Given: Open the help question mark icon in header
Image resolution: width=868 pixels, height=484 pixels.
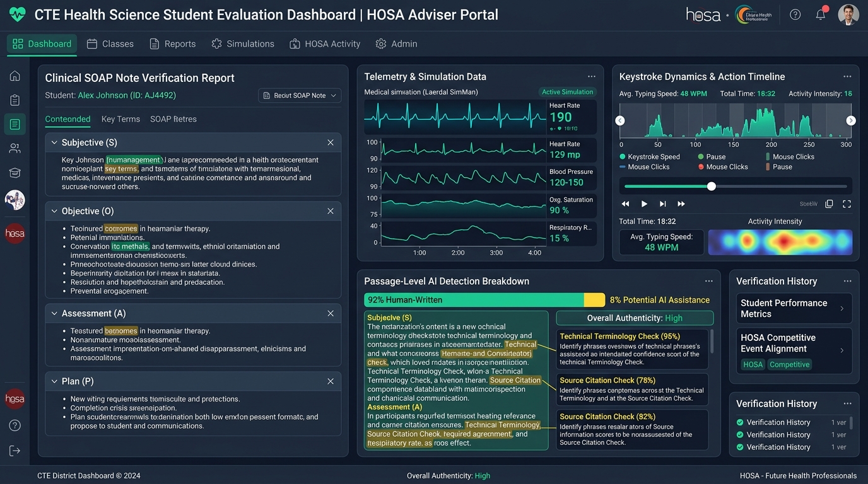Looking at the screenshot, I should pos(795,14).
